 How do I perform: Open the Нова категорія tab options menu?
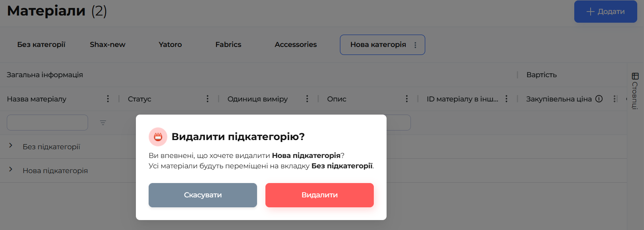[415, 45]
